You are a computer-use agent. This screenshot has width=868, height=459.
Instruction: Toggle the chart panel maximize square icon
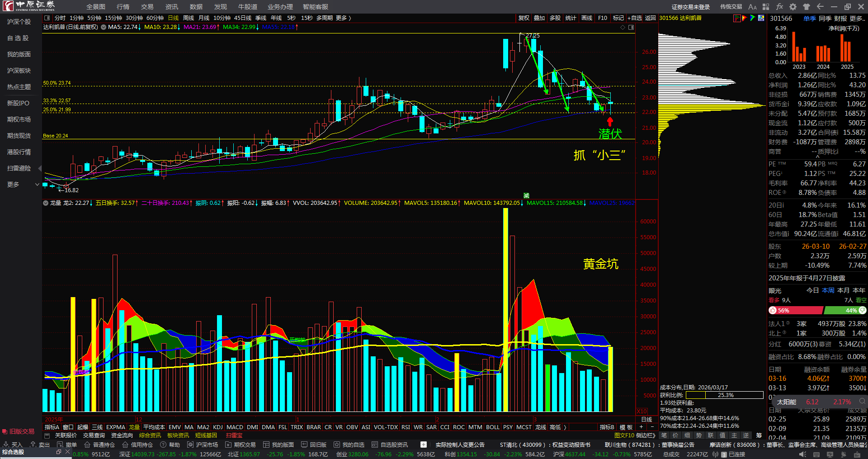click(x=631, y=28)
